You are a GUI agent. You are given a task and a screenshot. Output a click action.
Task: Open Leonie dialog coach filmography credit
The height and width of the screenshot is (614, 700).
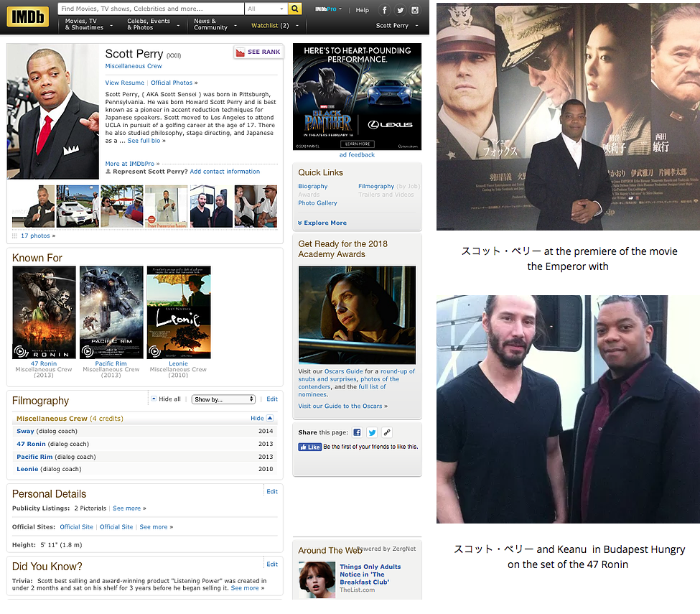[27, 470]
